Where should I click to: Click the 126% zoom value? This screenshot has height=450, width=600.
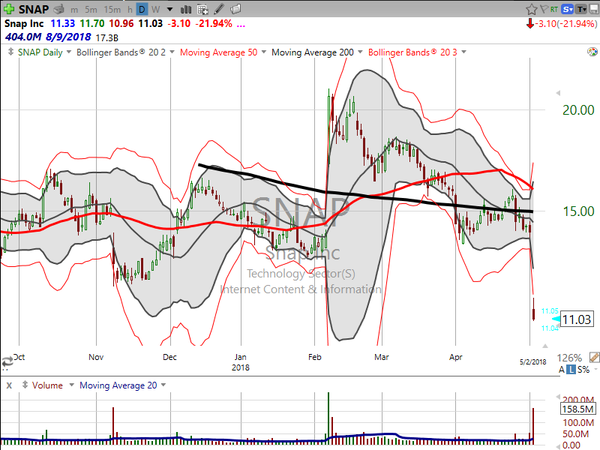[569, 358]
